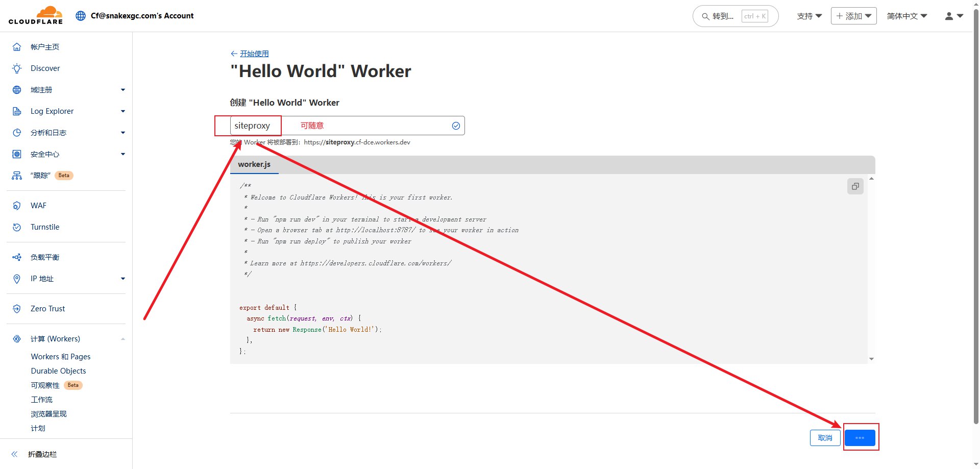Click the 转到 search field
Image resolution: width=980 pixels, height=469 pixels.
click(735, 16)
